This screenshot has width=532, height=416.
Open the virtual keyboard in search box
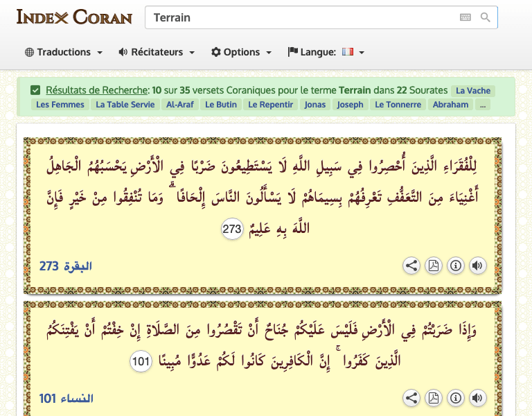[x=465, y=17]
